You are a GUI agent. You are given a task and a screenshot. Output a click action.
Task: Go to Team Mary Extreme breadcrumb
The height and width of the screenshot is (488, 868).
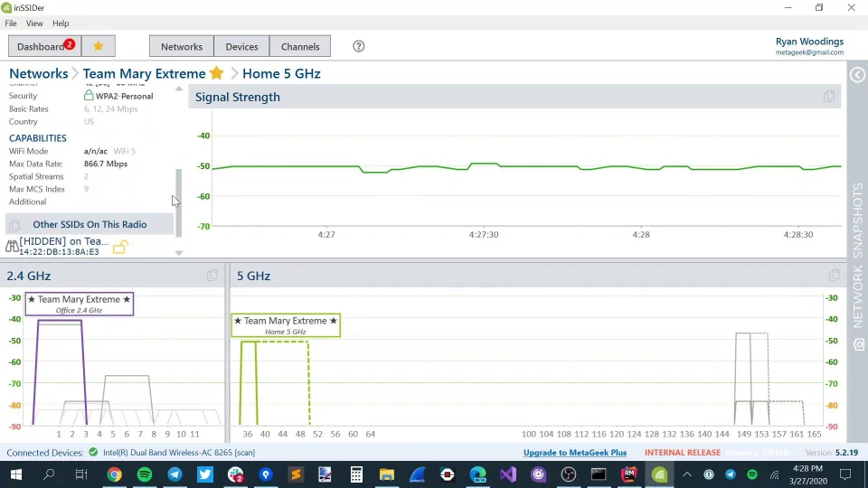point(144,73)
